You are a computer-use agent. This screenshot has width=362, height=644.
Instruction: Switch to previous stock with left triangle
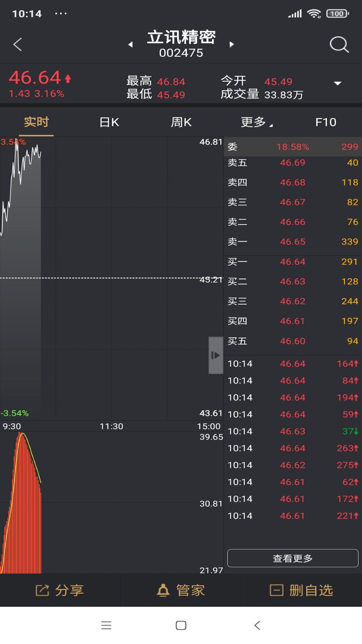(x=130, y=44)
